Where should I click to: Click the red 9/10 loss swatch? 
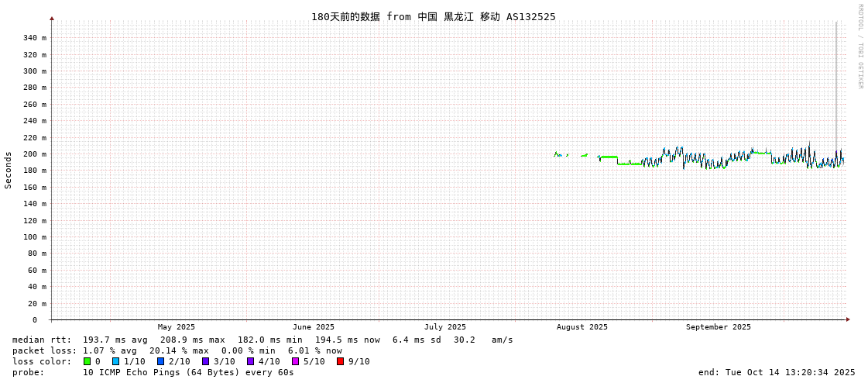coord(340,361)
